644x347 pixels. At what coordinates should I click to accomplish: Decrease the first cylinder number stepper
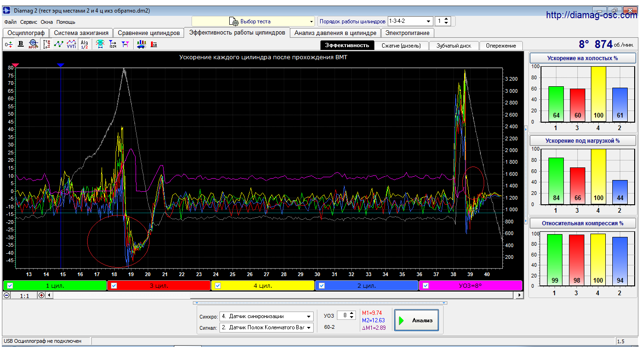pos(446,23)
